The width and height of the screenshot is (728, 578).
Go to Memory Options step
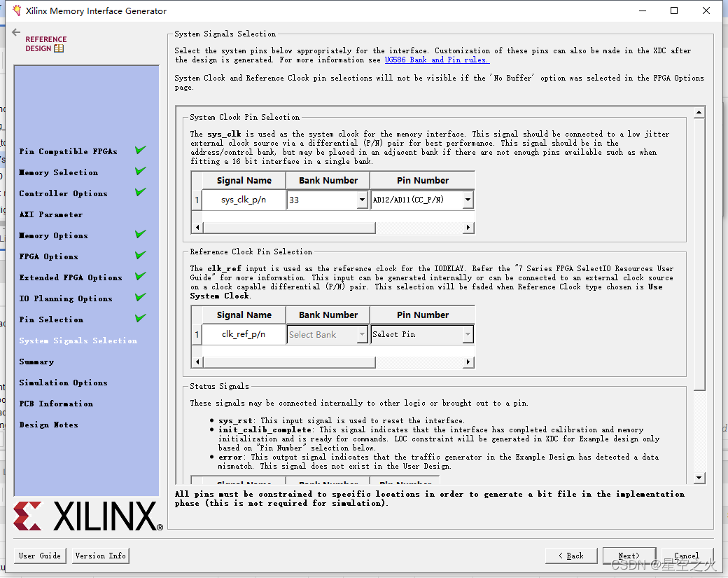click(x=53, y=235)
